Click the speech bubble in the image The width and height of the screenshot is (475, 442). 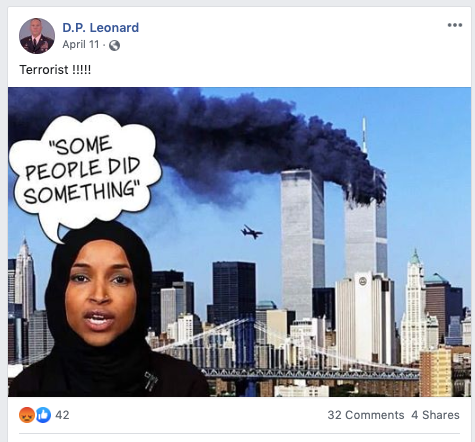83,173
